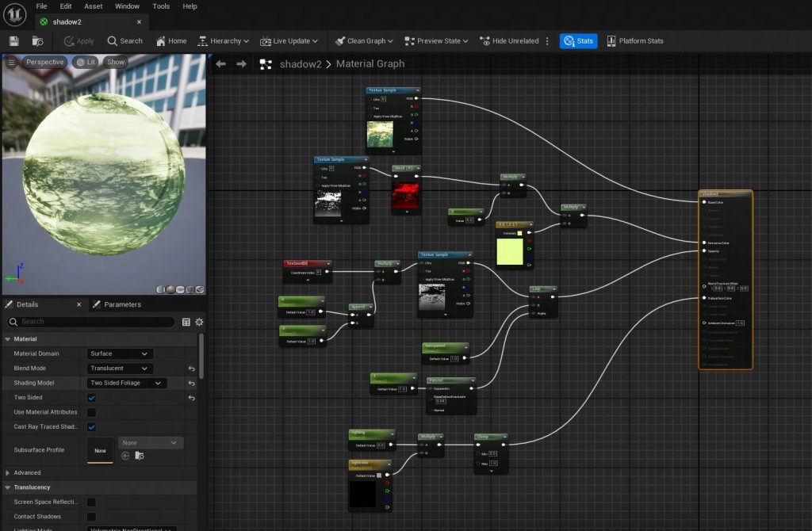
Task: Uncheck the Two Sided checkbox
Action: tap(91, 398)
